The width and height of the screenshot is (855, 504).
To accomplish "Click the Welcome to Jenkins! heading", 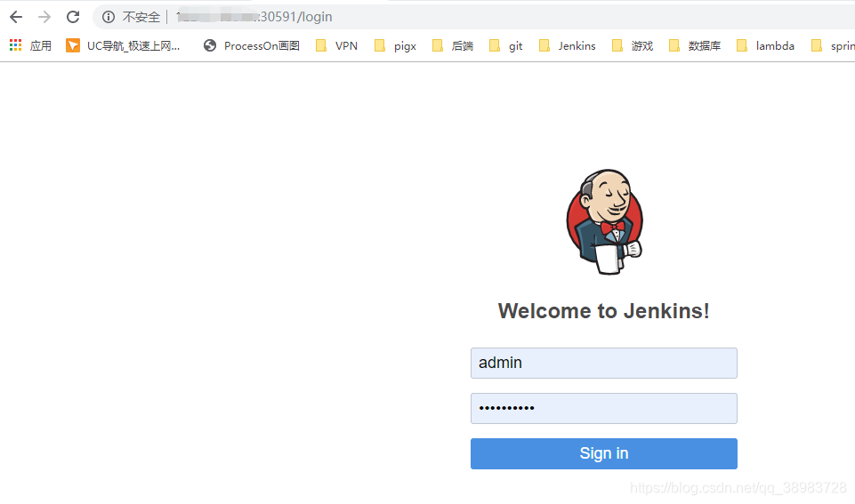I will click(x=603, y=311).
